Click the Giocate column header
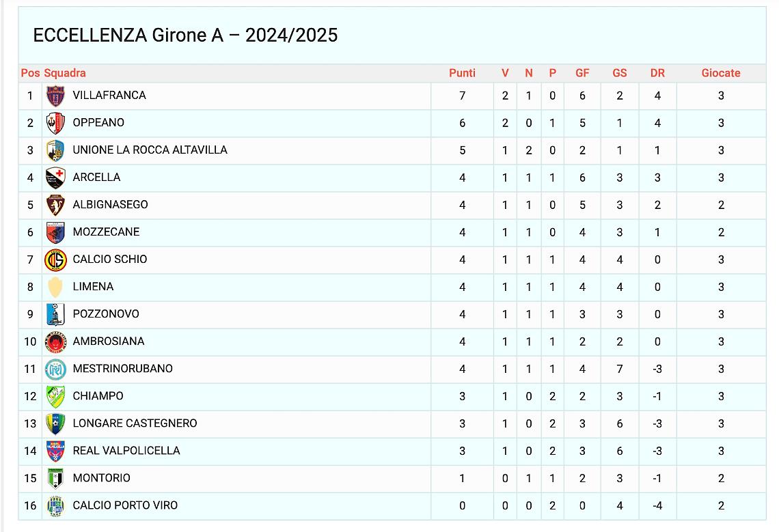Viewport: 779px width, 532px height. [x=721, y=73]
